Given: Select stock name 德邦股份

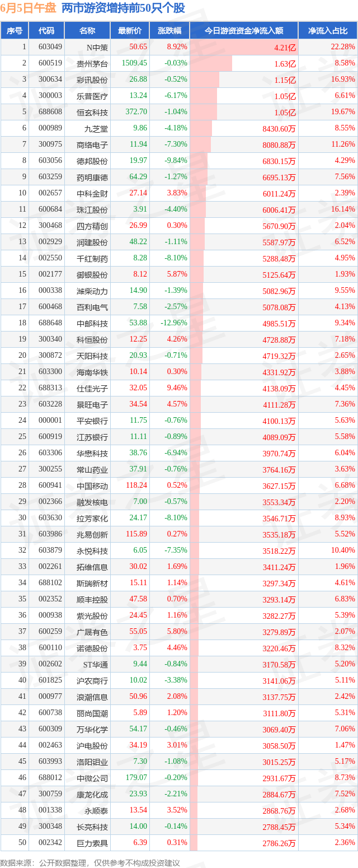Looking at the screenshot, I should coord(92,161).
